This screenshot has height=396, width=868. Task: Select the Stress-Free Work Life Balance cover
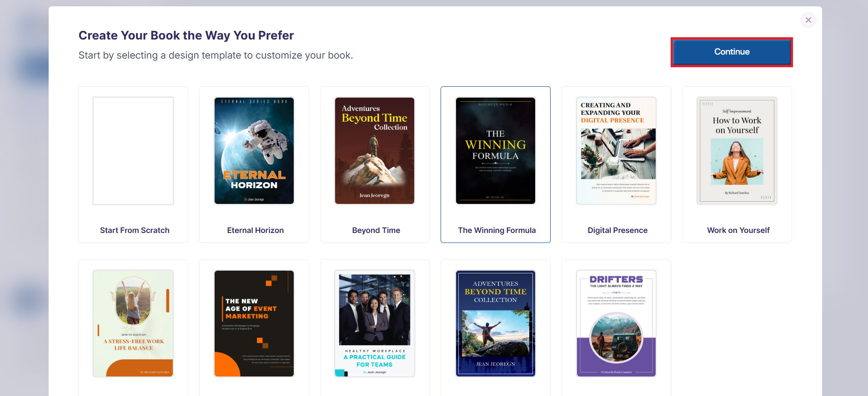coord(133,323)
